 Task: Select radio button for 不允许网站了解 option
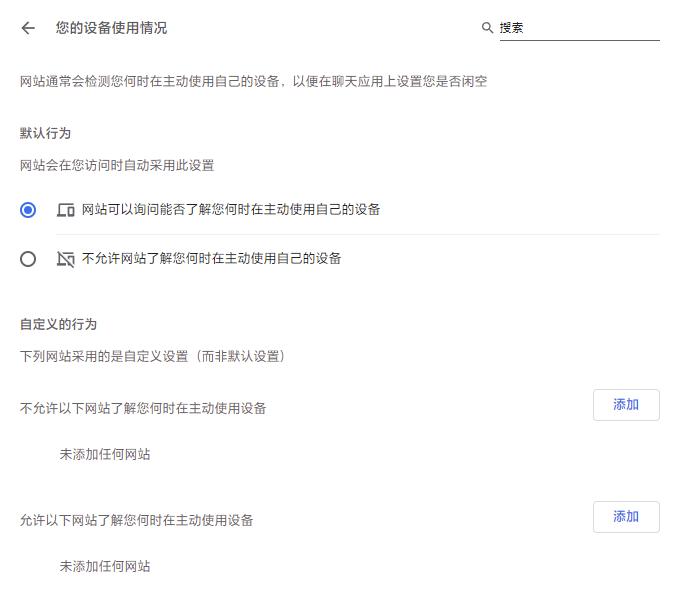pos(28,259)
